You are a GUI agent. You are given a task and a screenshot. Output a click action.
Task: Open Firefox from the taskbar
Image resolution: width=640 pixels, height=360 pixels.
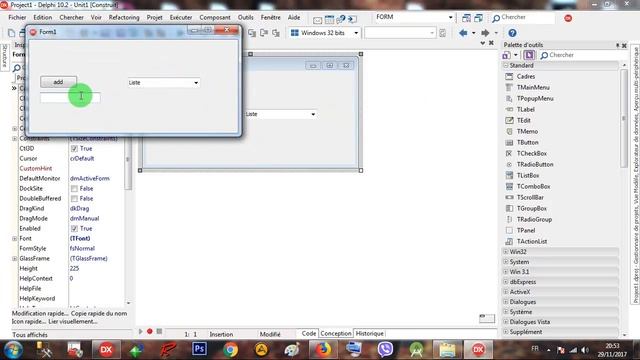323,350
